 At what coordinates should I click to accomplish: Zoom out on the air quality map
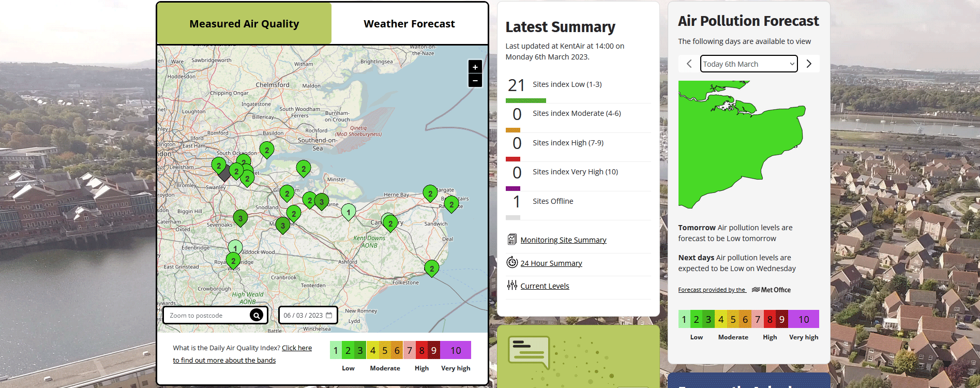[475, 81]
